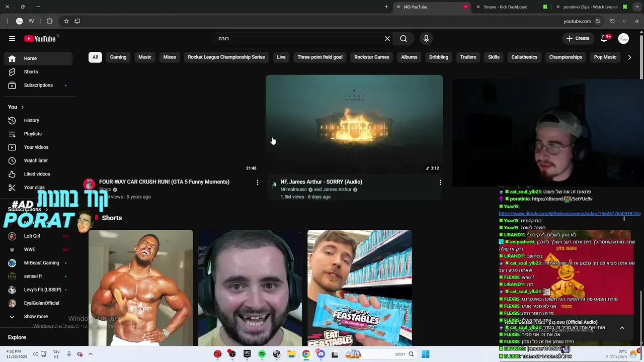The image size is (644, 362).
Task: Open options for FOUR-WAY CAR CRUSH RUN video
Action: (x=258, y=183)
